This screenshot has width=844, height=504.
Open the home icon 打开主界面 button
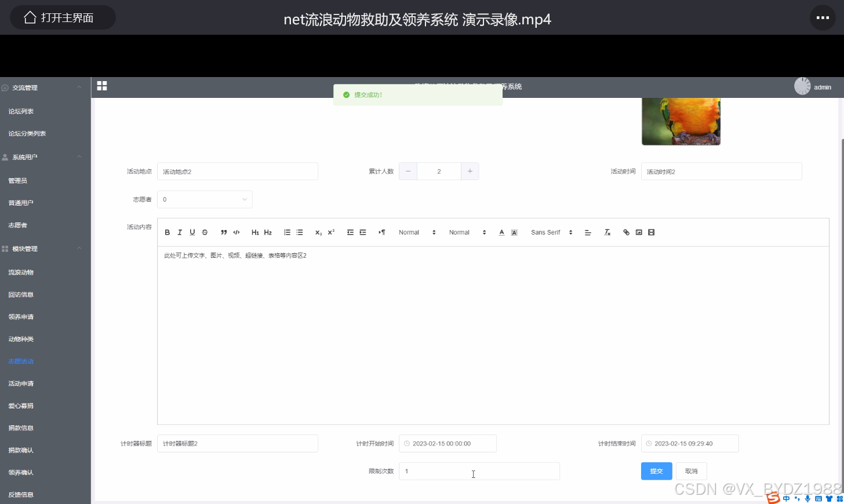pos(63,17)
